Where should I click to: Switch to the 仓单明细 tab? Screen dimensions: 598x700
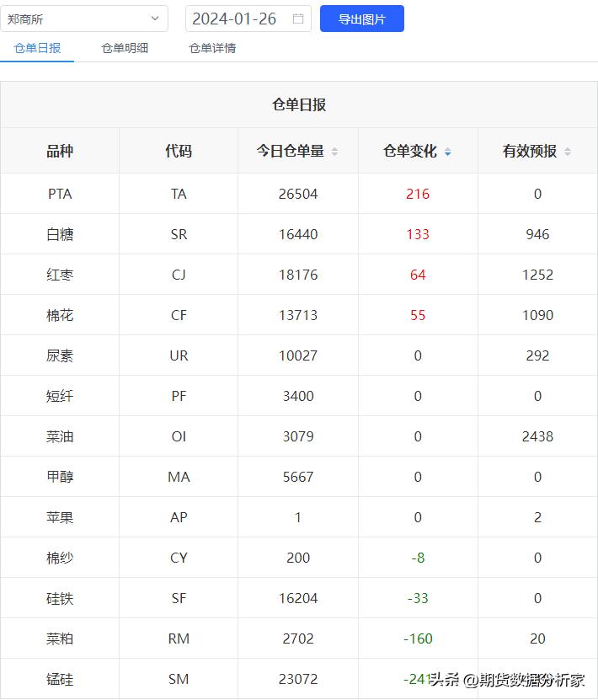(125, 48)
